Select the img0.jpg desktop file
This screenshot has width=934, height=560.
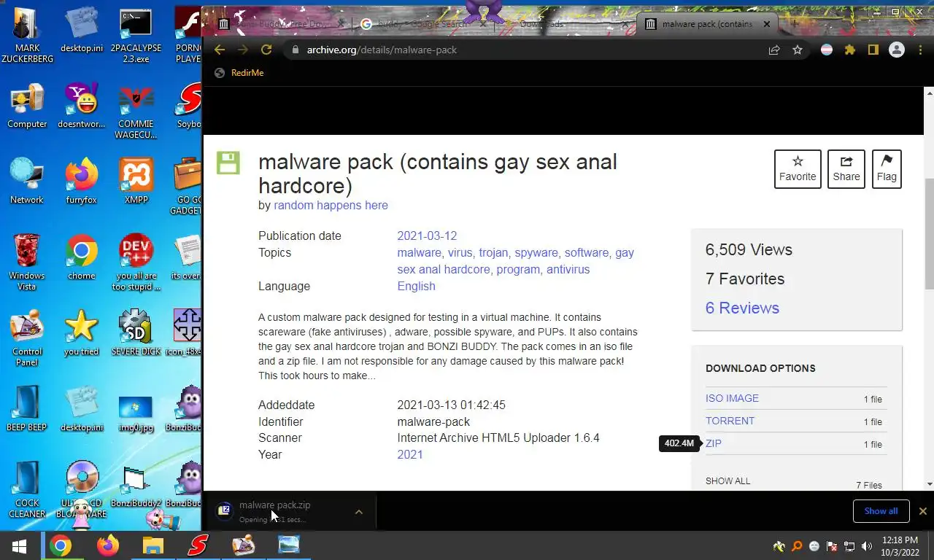point(136,414)
